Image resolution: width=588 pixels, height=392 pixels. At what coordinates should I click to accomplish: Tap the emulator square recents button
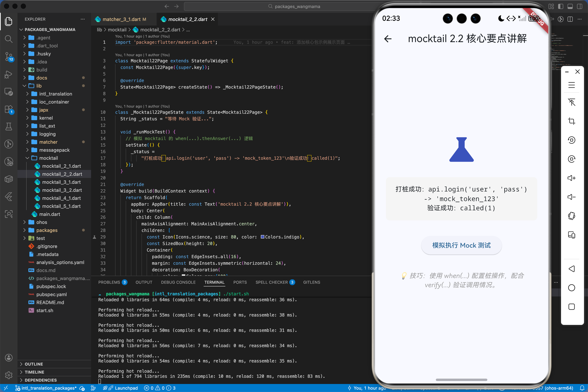[x=571, y=307]
